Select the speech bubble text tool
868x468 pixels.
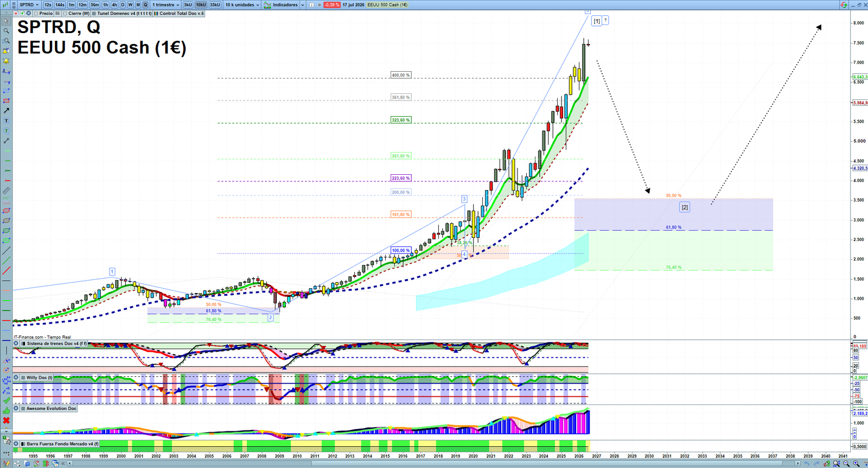click(x=6, y=131)
